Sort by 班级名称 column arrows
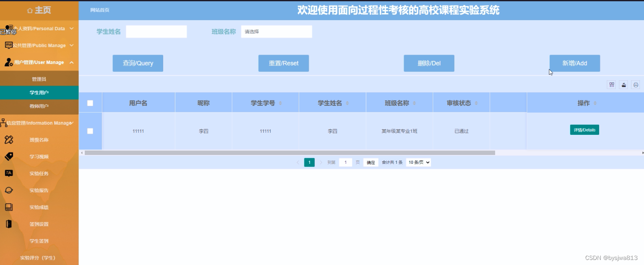Screen dimensions: 644x265 pyautogui.click(x=415, y=103)
